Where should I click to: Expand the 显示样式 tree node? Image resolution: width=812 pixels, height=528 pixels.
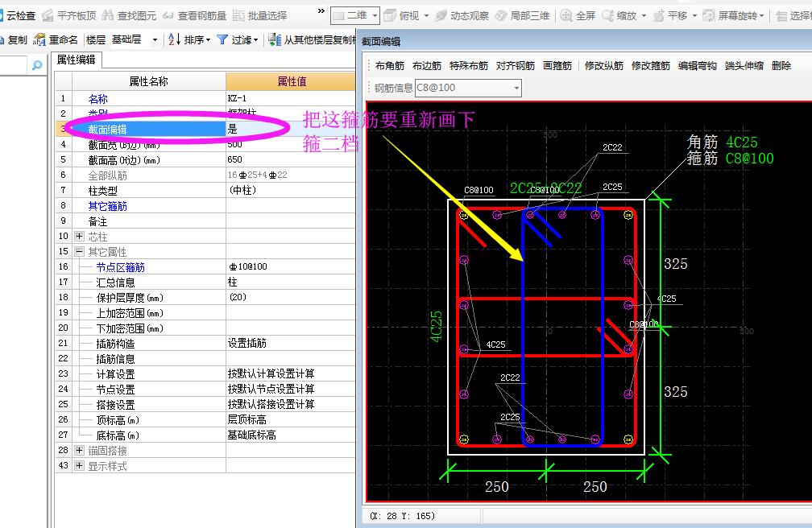point(79,465)
